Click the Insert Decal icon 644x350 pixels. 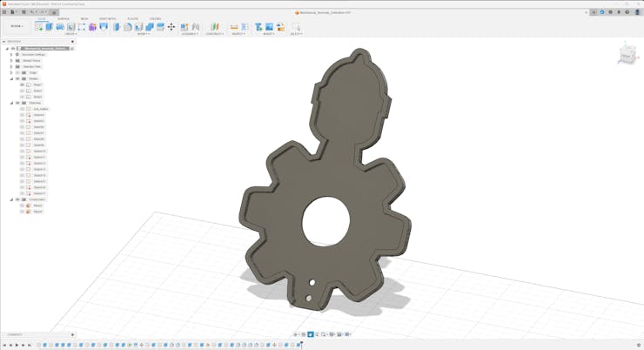coord(269,27)
